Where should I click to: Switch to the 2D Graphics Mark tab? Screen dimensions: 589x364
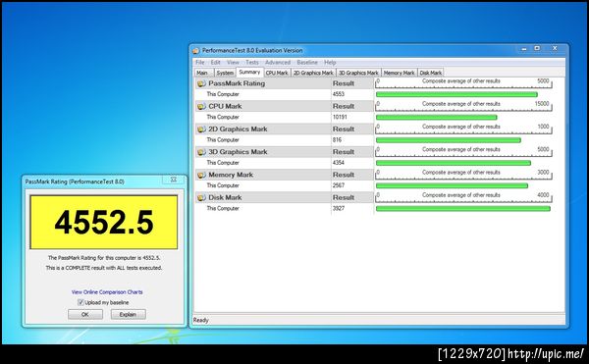[313, 73]
